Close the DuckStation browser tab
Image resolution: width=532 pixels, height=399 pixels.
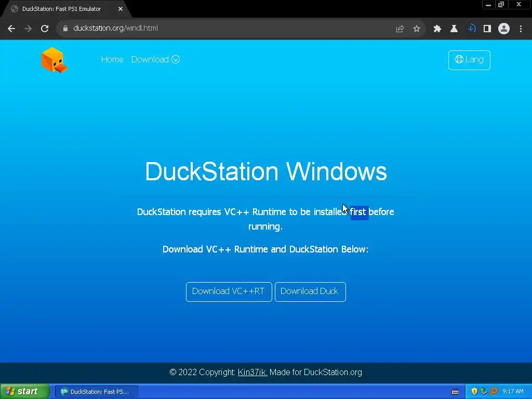pos(121,9)
